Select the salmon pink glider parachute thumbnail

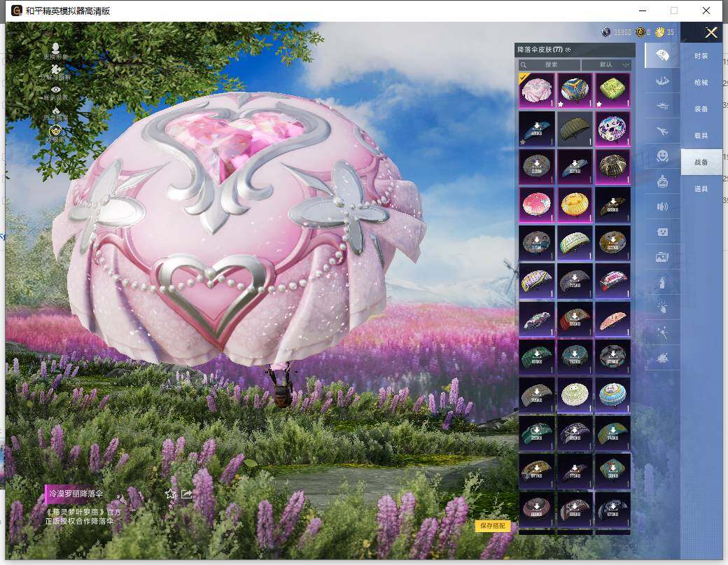612,319
